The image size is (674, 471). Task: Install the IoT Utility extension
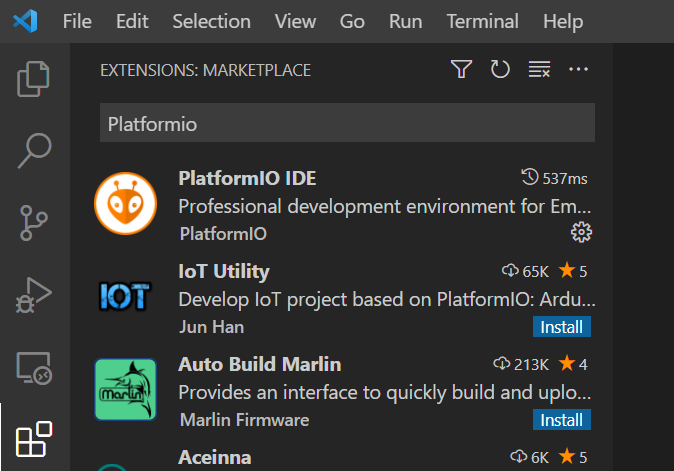click(562, 327)
